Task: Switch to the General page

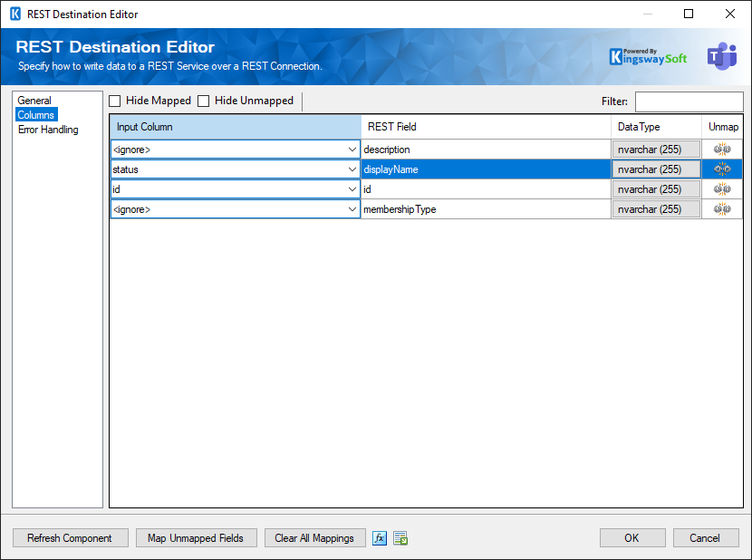Action: (x=34, y=100)
